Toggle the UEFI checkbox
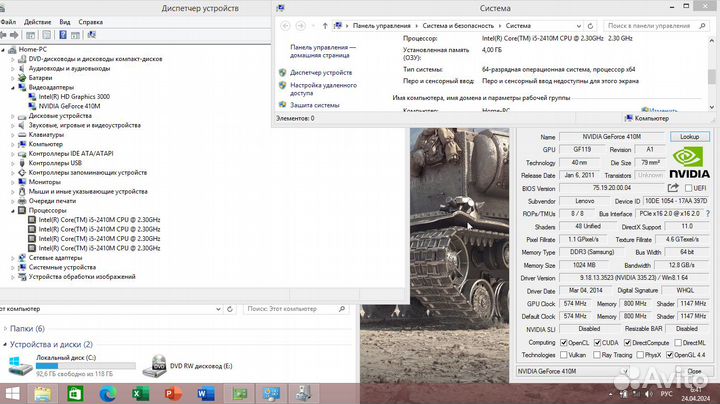The width and height of the screenshot is (720, 404). point(688,188)
